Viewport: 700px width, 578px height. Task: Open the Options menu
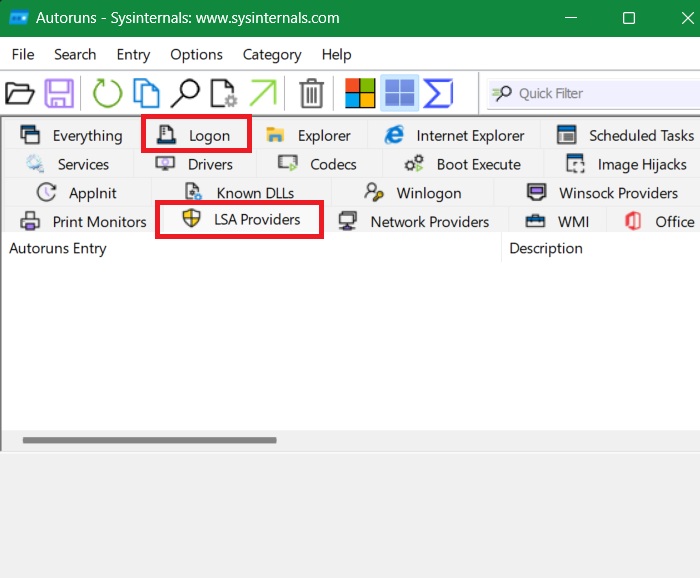(x=196, y=54)
